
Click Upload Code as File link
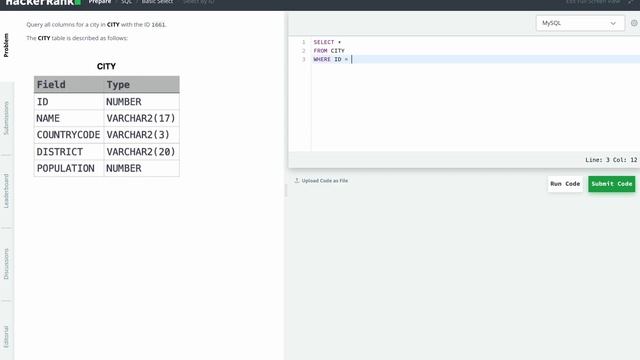click(x=325, y=180)
